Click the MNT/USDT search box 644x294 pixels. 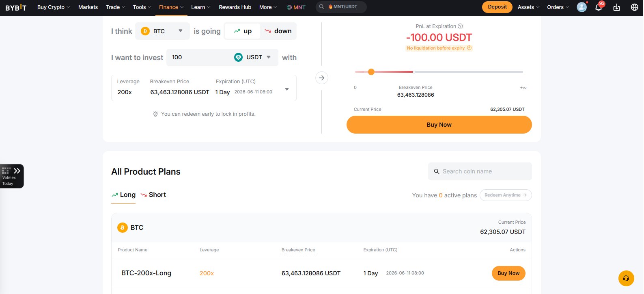pos(341,7)
